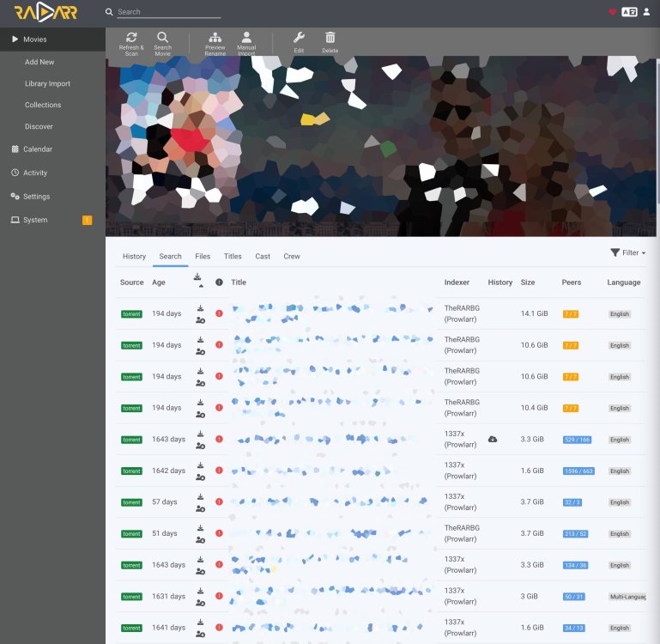The width and height of the screenshot is (660, 644).
Task: Open Manual Import tool
Action: pos(246,44)
